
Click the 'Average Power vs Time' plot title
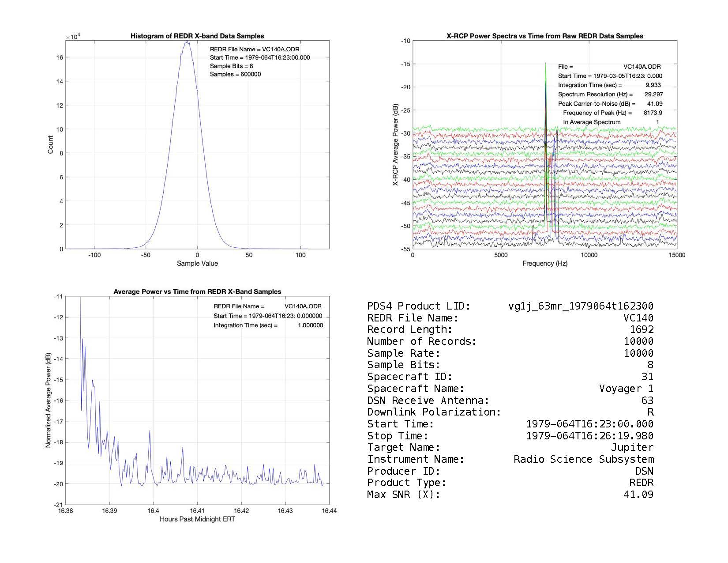click(197, 292)
